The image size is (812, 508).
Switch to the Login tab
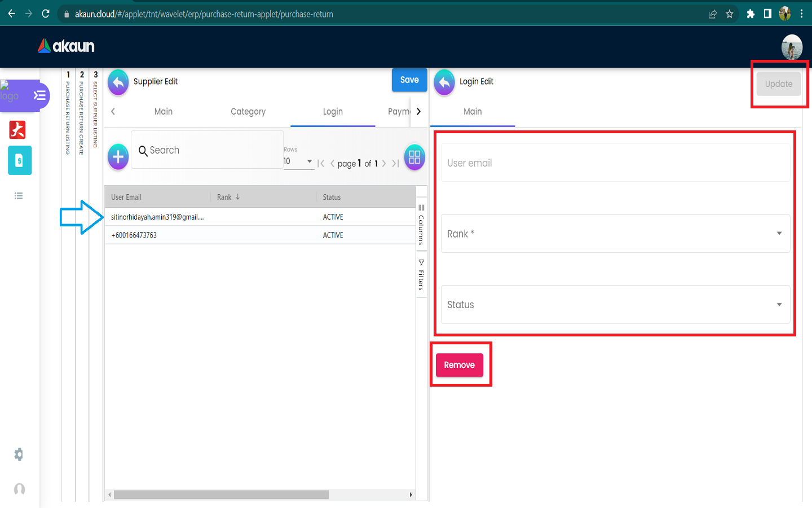pos(333,112)
